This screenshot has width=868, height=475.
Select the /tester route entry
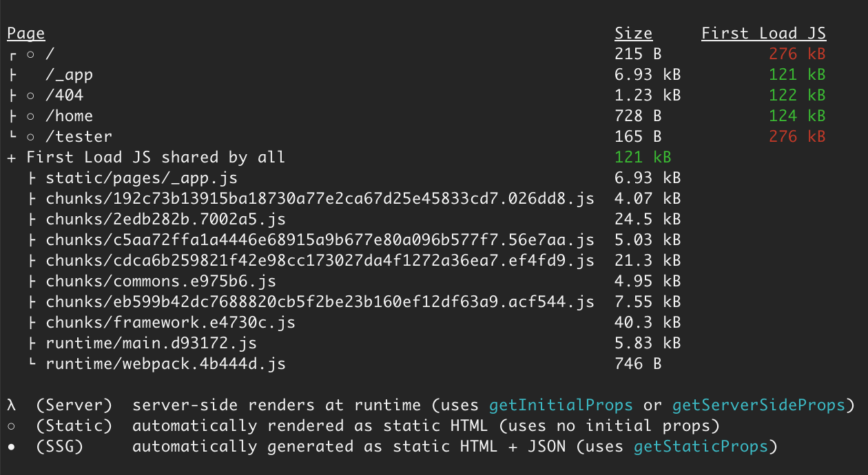(79, 137)
